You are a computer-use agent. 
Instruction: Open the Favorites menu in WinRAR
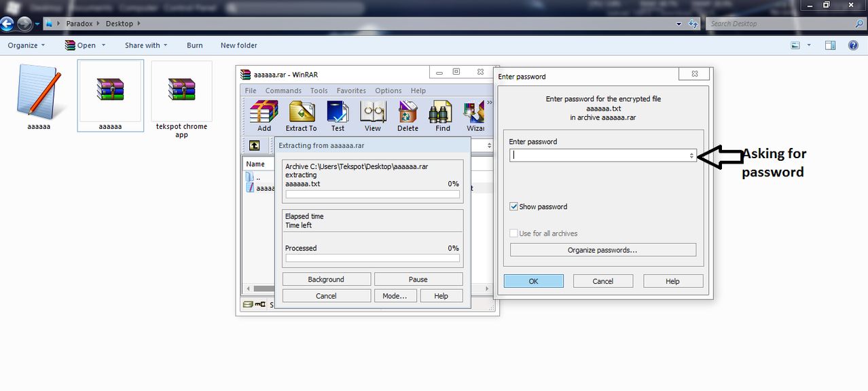tap(351, 90)
